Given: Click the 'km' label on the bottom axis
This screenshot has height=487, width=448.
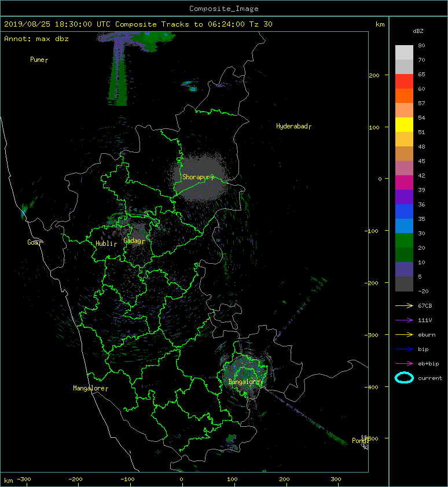Looking at the screenshot, I should pyautogui.click(x=9, y=481).
